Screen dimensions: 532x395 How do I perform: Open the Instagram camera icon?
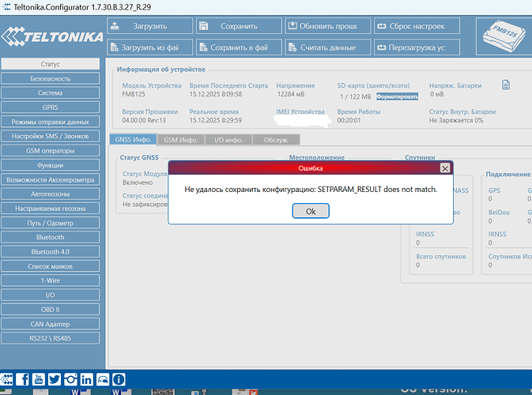point(70,380)
